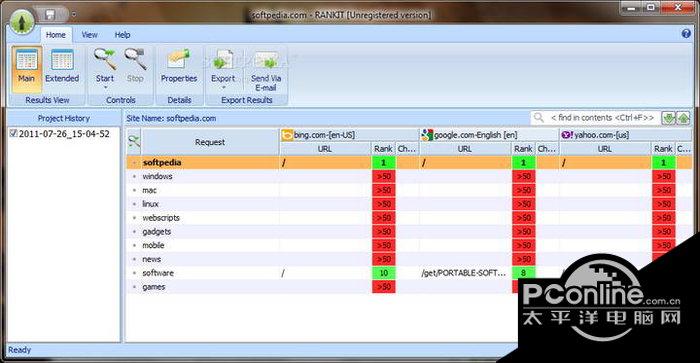Click the Site Name: softpedia.com label
The height and width of the screenshot is (363, 700).
(x=171, y=118)
